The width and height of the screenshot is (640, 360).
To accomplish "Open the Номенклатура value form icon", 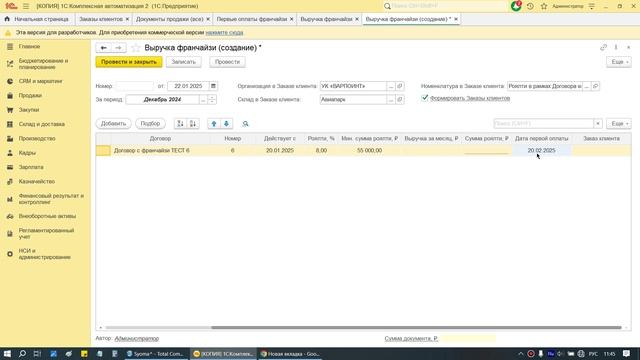I will 595,86.
